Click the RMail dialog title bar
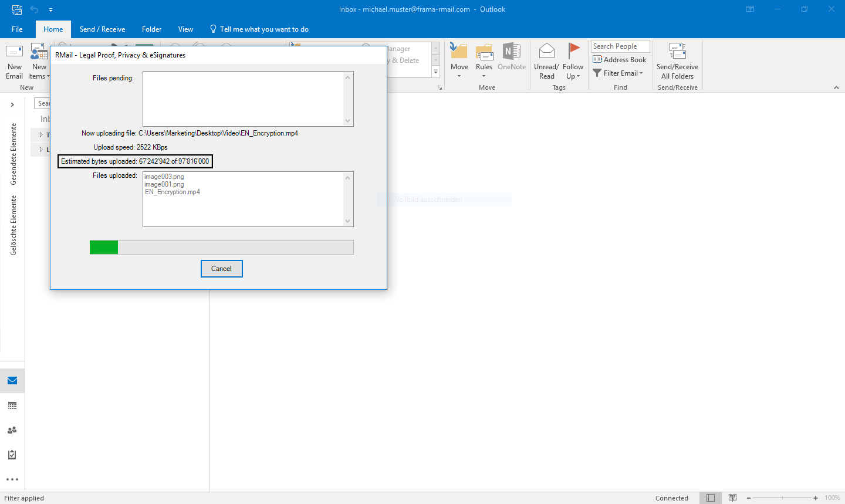 tap(218, 55)
